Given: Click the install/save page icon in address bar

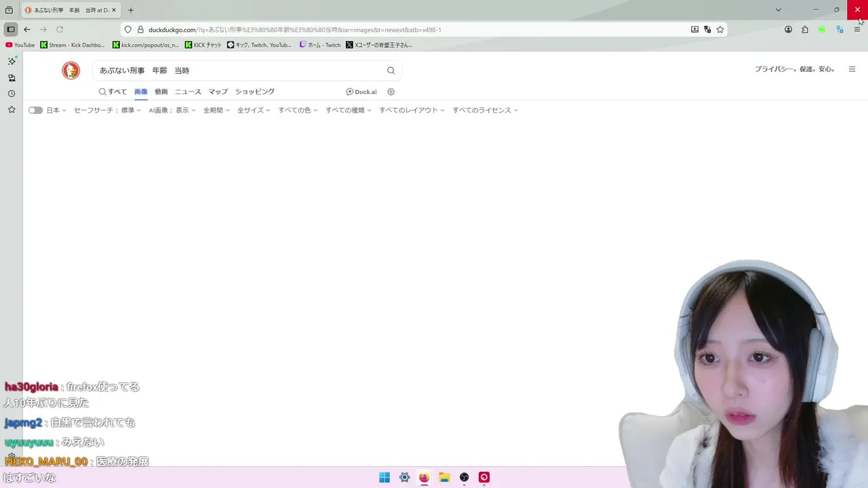Looking at the screenshot, I should tap(694, 30).
